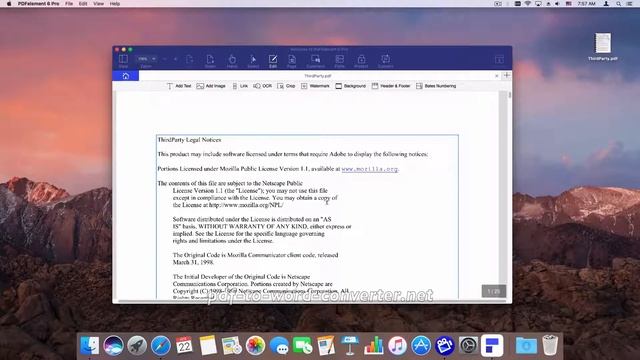This screenshot has height=360, width=640.
Task: Open the Protect tools
Action: (x=361, y=61)
